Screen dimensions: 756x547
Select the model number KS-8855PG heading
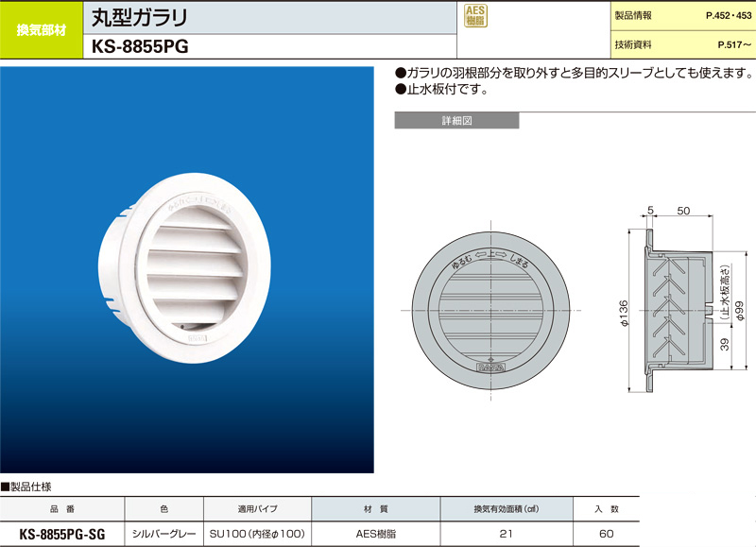pyautogui.click(x=140, y=46)
